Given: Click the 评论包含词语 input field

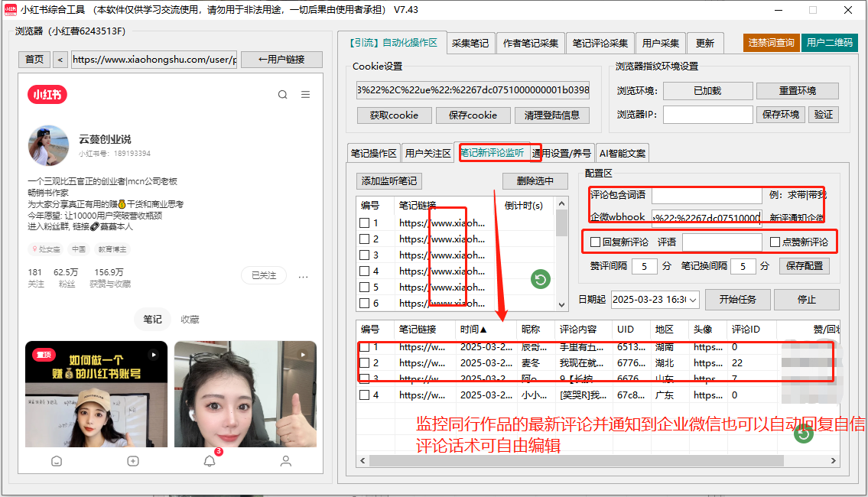Looking at the screenshot, I should pyautogui.click(x=705, y=195).
